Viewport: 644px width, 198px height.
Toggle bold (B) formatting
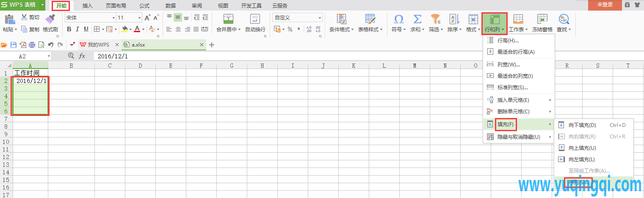(69, 29)
